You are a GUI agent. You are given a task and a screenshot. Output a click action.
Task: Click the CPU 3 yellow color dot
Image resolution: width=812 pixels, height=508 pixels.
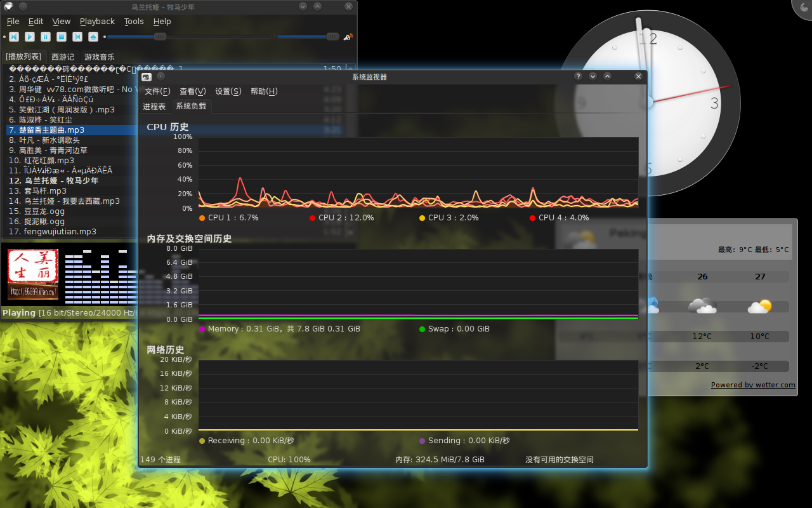(x=422, y=218)
